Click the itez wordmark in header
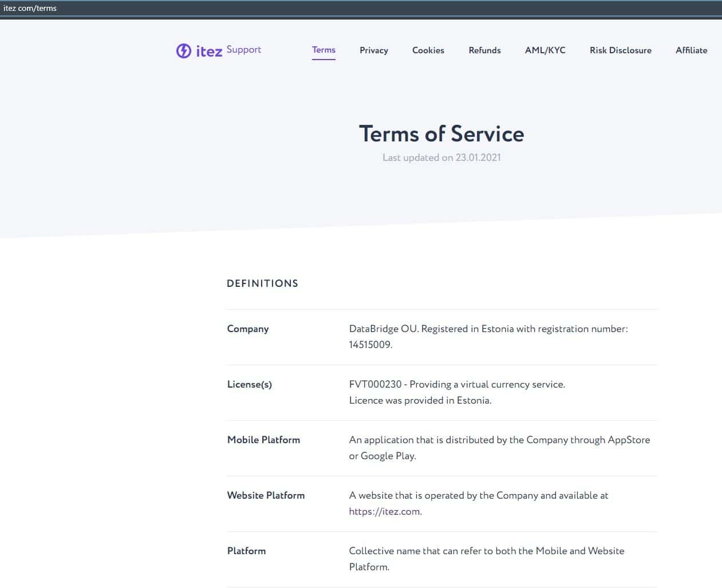 (x=209, y=51)
